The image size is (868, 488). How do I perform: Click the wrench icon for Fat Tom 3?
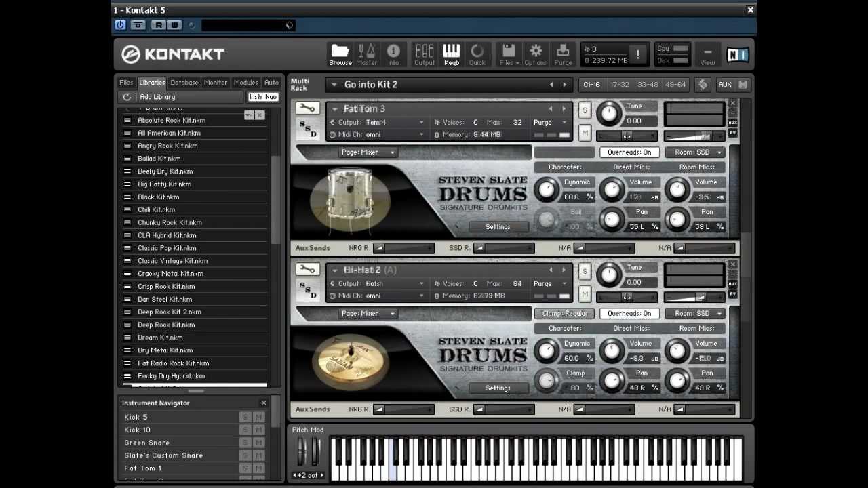coord(307,108)
